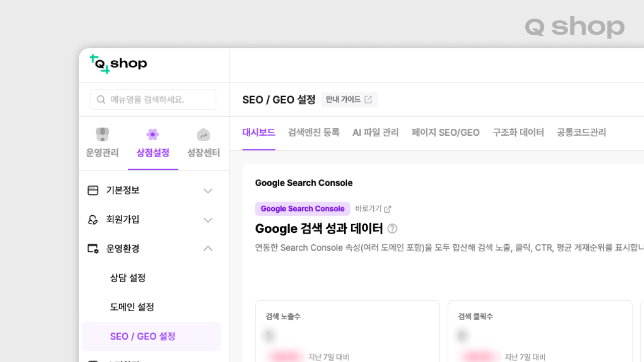Click the Q shop logo in sidebar header
Image resolution: width=644 pixels, height=362 pixels.
point(118,64)
